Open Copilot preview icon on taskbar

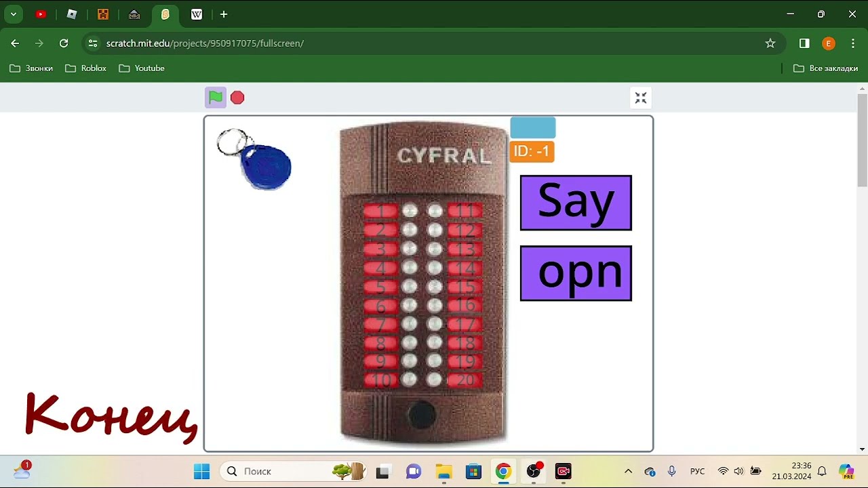(846, 471)
